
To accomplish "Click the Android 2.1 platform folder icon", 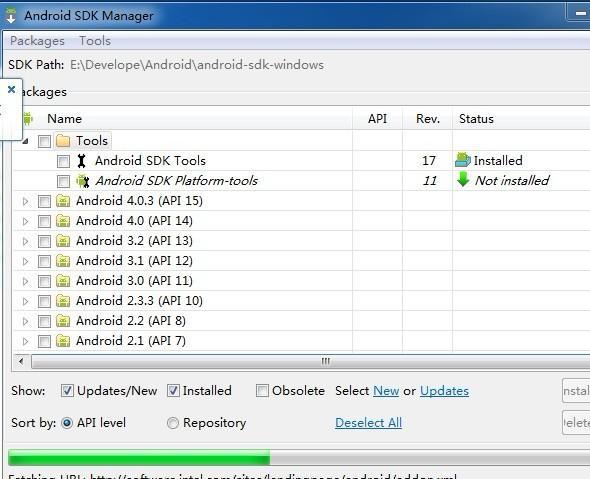I will pos(63,341).
